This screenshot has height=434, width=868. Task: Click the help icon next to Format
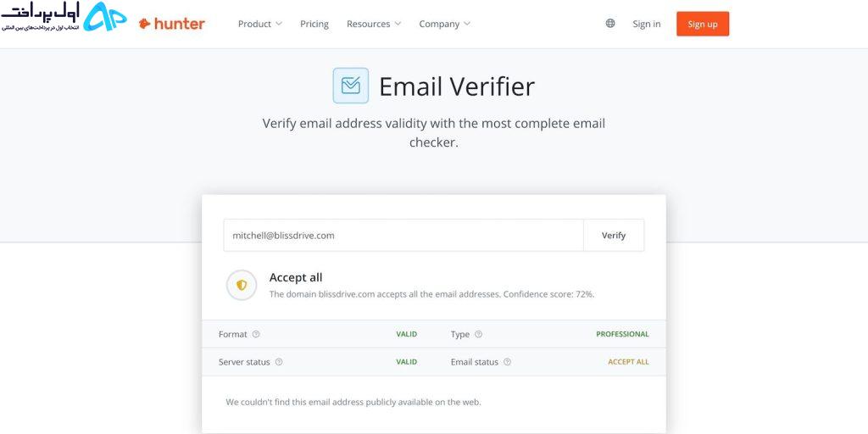(256, 334)
